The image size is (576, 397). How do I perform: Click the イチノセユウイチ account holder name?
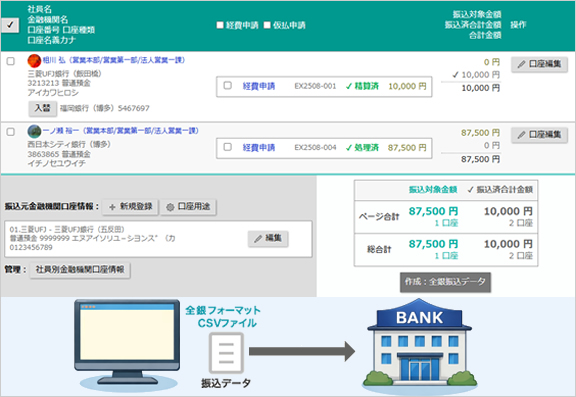57,163
